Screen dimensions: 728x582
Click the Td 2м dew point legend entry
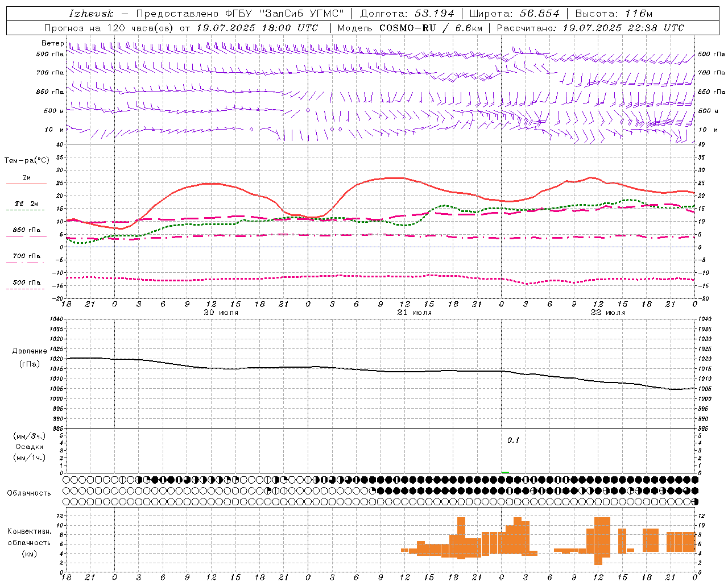point(26,203)
